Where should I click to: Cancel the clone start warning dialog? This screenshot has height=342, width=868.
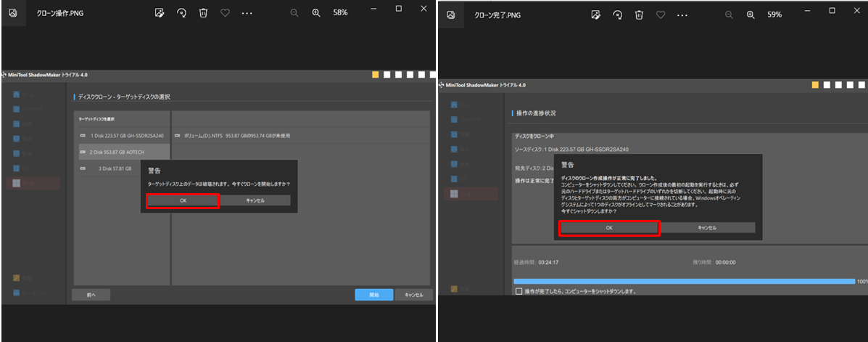[255, 200]
